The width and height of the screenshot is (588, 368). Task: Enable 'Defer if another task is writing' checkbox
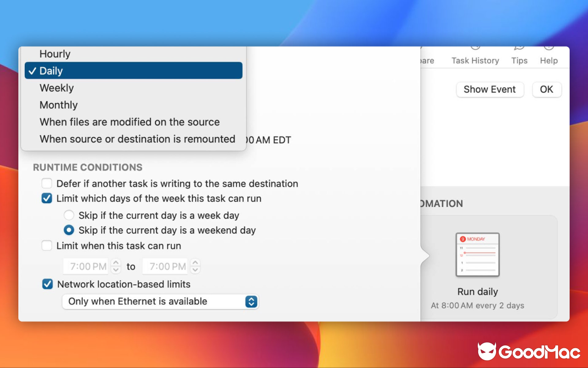[46, 183]
